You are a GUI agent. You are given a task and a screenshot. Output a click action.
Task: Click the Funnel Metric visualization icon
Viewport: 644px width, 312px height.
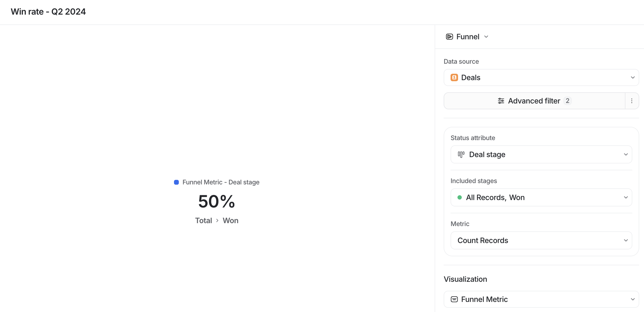tap(454, 299)
